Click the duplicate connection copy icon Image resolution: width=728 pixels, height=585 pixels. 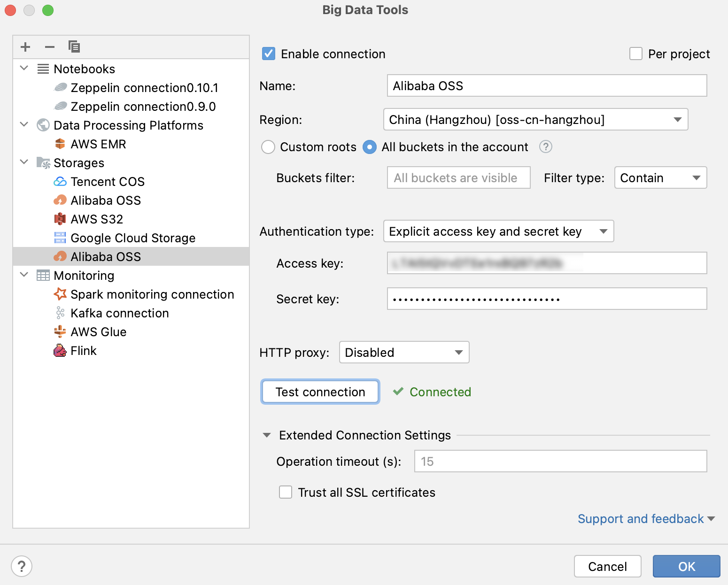point(74,47)
